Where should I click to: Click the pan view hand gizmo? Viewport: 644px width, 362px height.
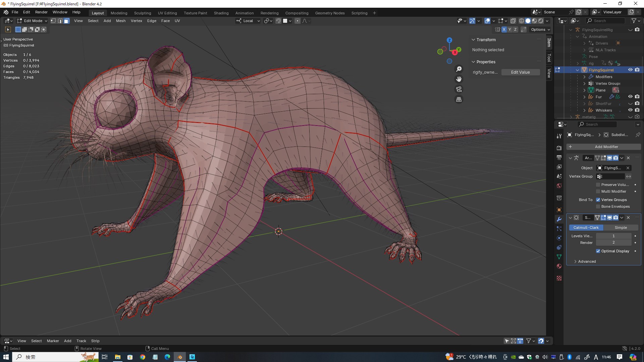point(459,79)
